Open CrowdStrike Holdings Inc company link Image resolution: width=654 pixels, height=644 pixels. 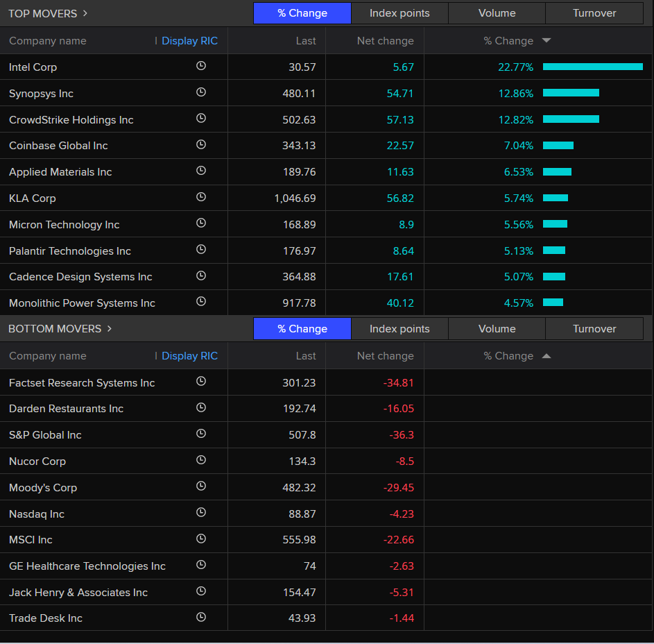(x=71, y=120)
